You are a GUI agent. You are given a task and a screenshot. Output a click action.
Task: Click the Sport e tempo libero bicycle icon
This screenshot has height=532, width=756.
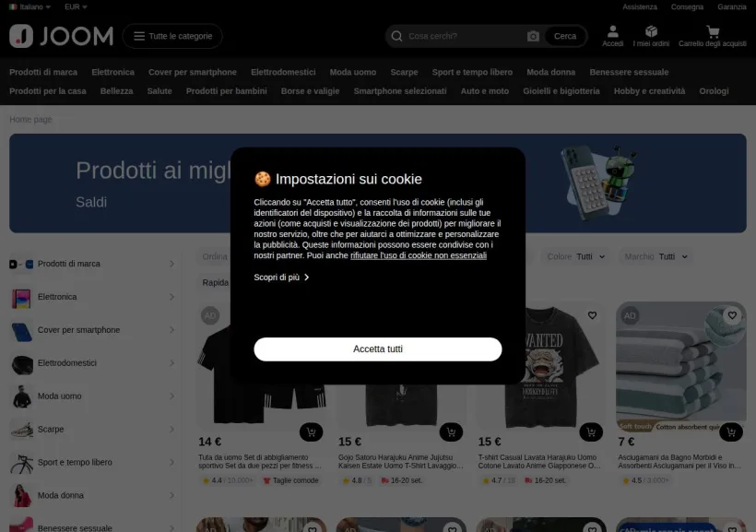[21, 463]
